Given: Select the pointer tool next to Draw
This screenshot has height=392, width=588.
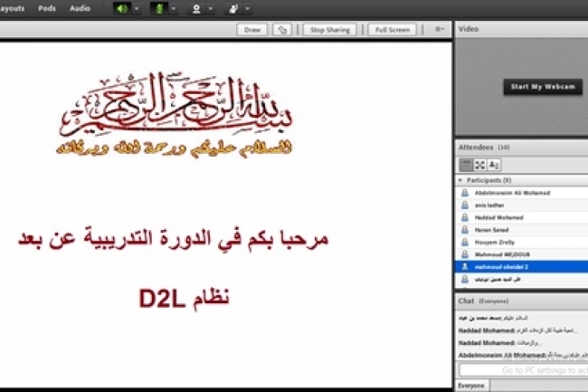Looking at the screenshot, I should click(x=282, y=30).
